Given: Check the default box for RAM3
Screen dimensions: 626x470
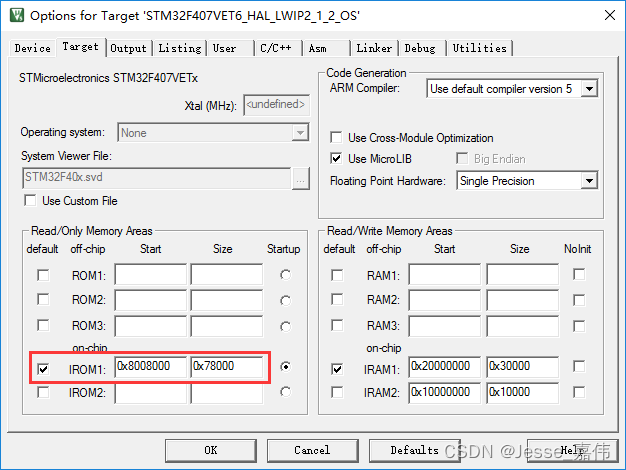Looking at the screenshot, I should tap(337, 325).
